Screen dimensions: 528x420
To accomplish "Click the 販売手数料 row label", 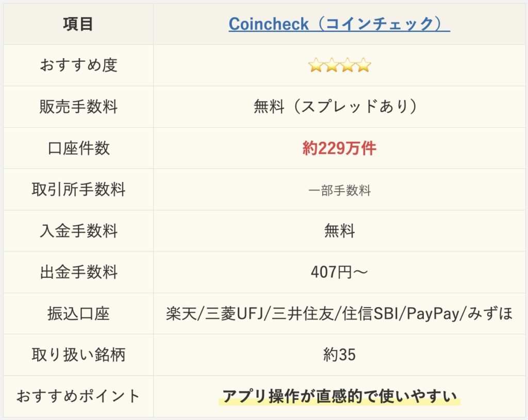I will tap(78, 107).
